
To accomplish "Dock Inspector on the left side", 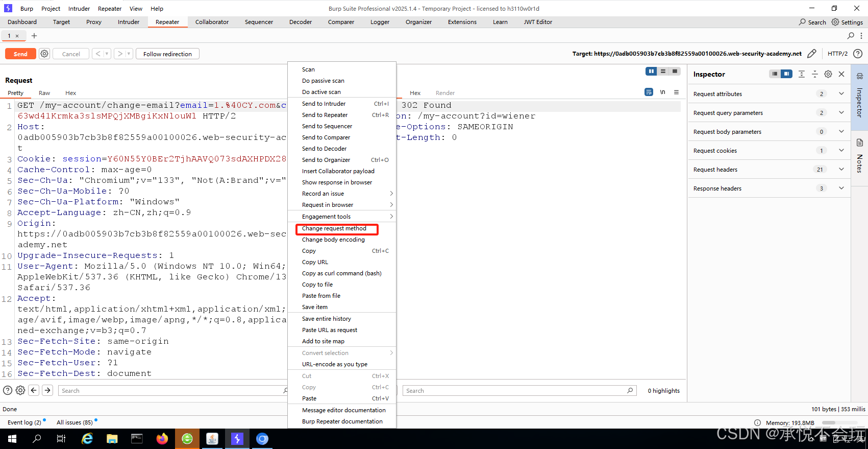I will pyautogui.click(x=775, y=74).
